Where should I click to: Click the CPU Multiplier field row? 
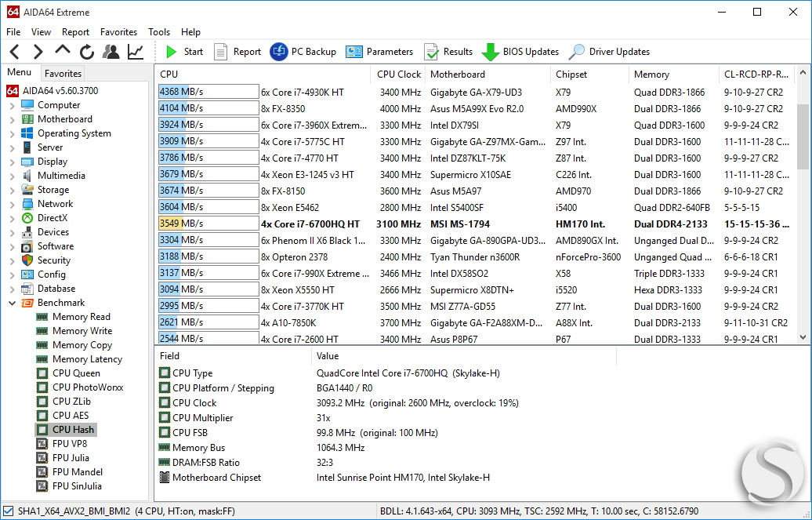tap(386, 418)
